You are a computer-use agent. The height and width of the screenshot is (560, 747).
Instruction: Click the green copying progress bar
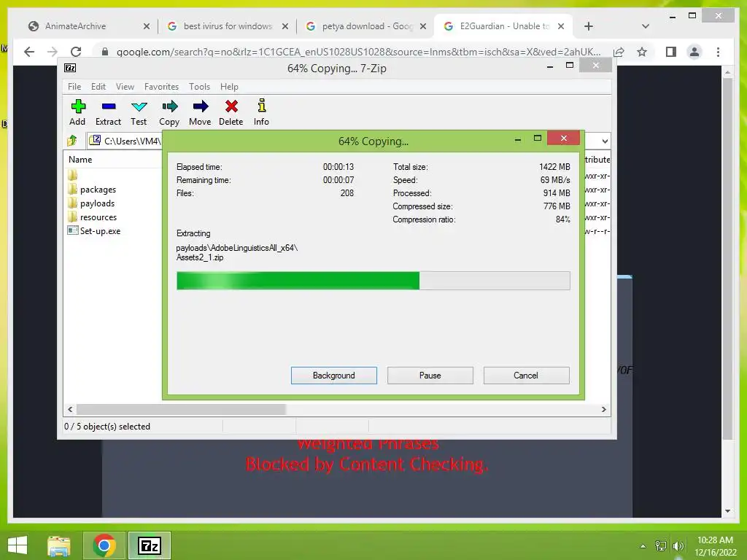pos(373,281)
